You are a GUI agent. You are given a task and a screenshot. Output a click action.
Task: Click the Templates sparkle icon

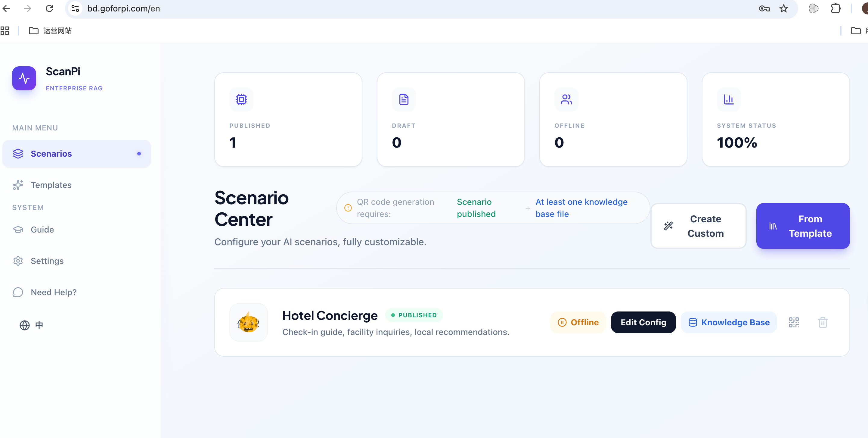(18, 185)
